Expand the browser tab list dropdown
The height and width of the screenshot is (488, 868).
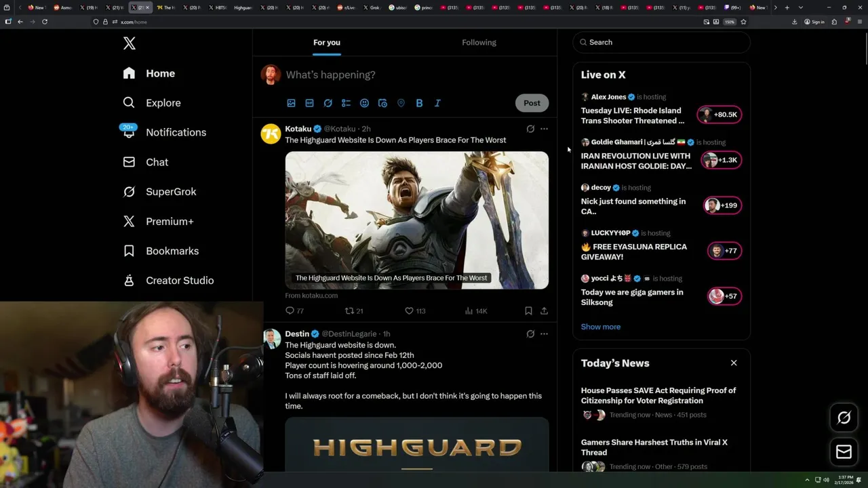[801, 7]
